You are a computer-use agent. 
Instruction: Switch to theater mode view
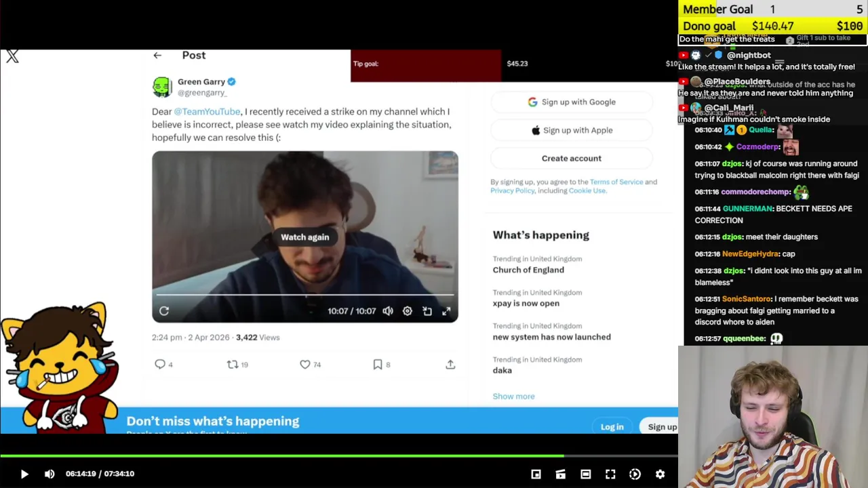585,474
